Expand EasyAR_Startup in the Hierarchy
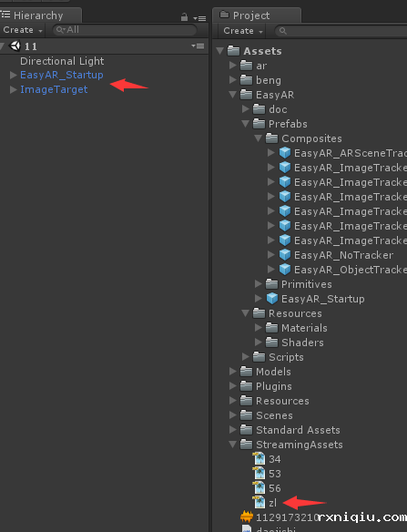The height and width of the screenshot is (532, 407). tap(14, 75)
